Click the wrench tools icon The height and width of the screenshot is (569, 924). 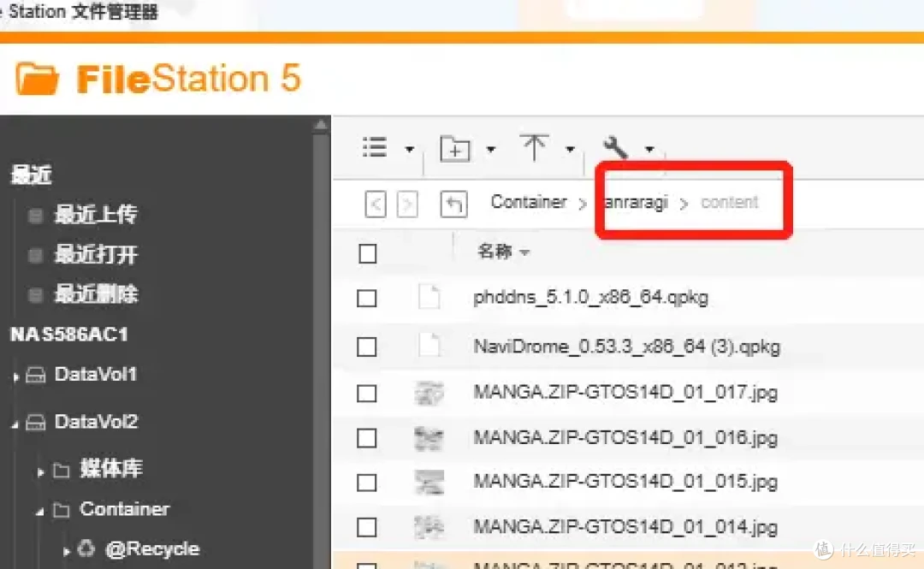[x=616, y=147]
